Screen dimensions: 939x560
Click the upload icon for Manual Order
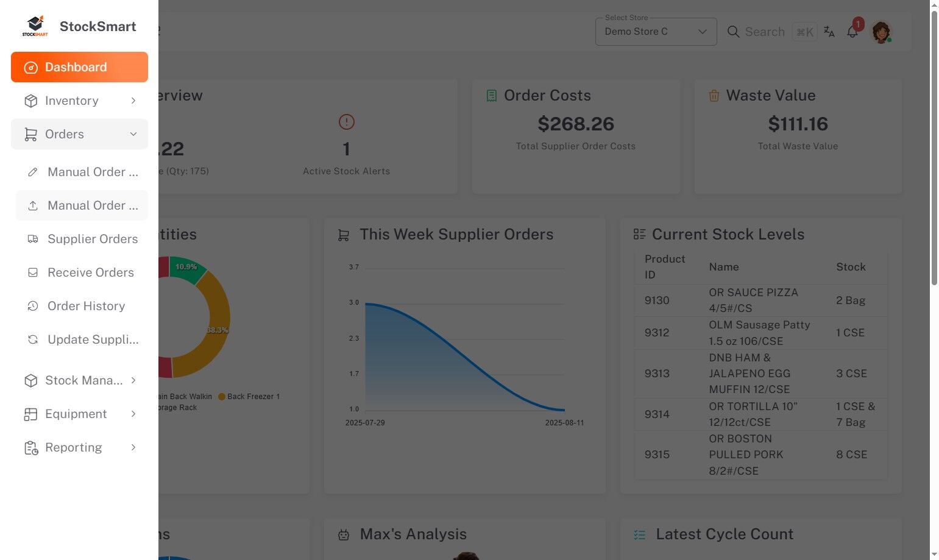tap(33, 206)
